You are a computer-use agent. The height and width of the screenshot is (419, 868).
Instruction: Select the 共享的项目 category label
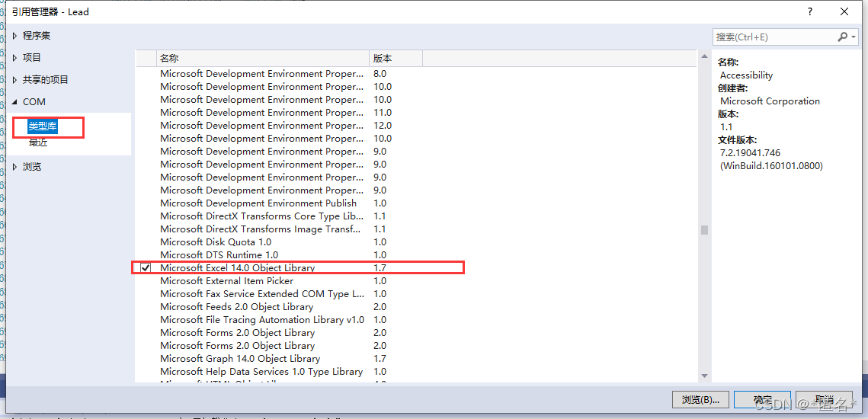click(x=46, y=80)
